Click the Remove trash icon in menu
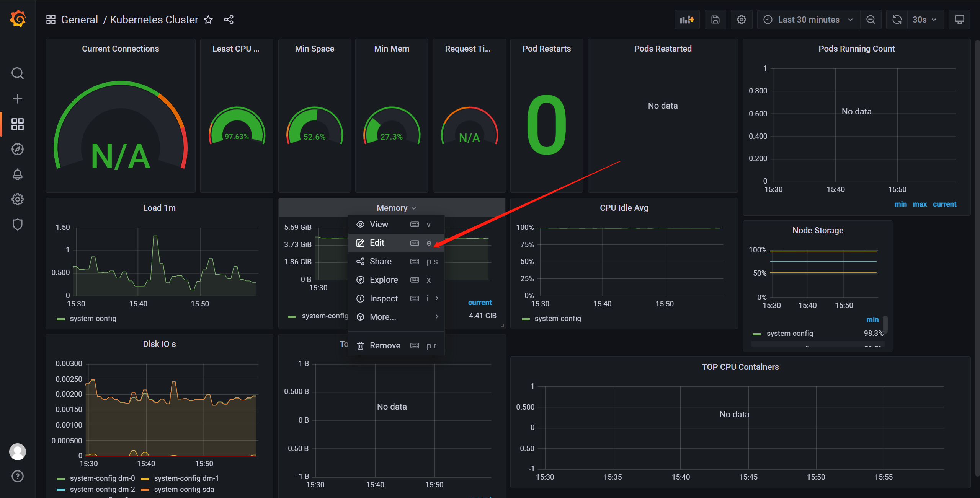This screenshot has height=498, width=980. [360, 346]
